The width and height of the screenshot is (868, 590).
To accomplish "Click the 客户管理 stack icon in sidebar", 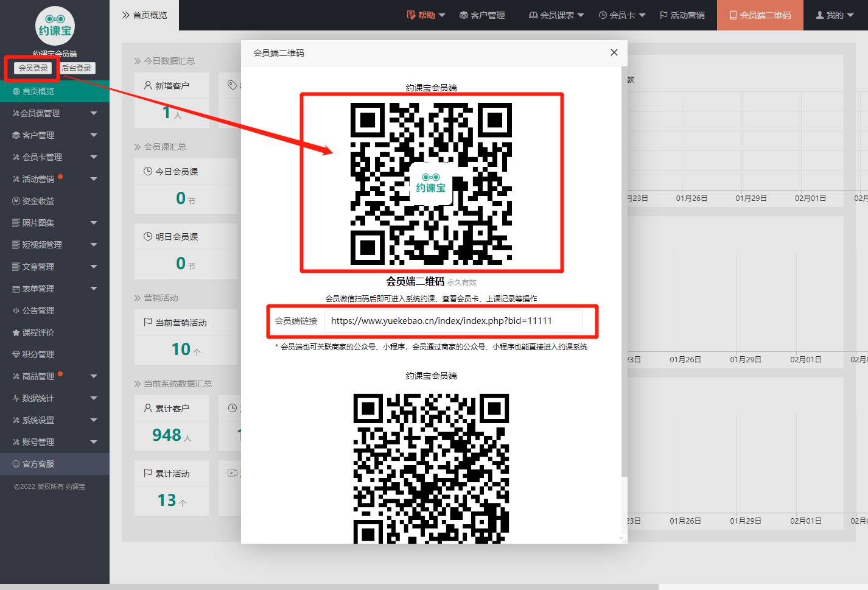I will (x=16, y=135).
